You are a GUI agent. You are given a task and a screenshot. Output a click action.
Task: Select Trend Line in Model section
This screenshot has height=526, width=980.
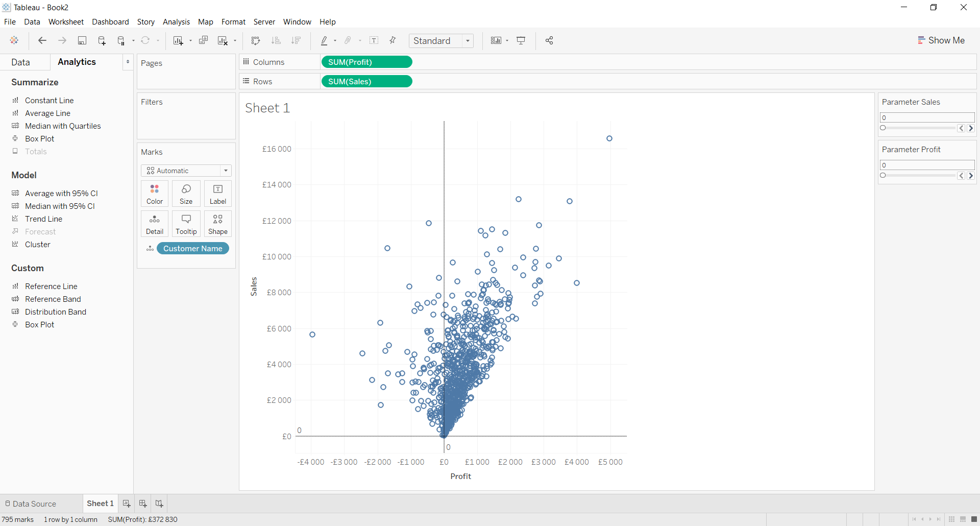(43, 219)
